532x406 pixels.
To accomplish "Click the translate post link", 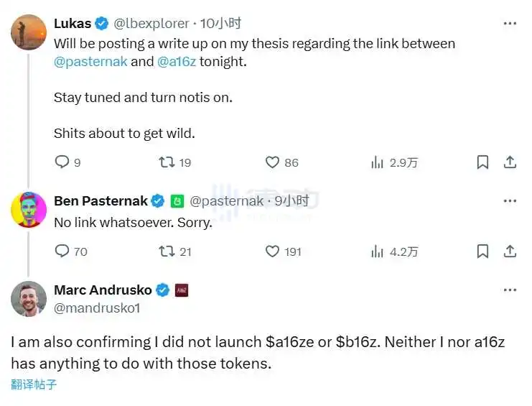I will 34,384.
